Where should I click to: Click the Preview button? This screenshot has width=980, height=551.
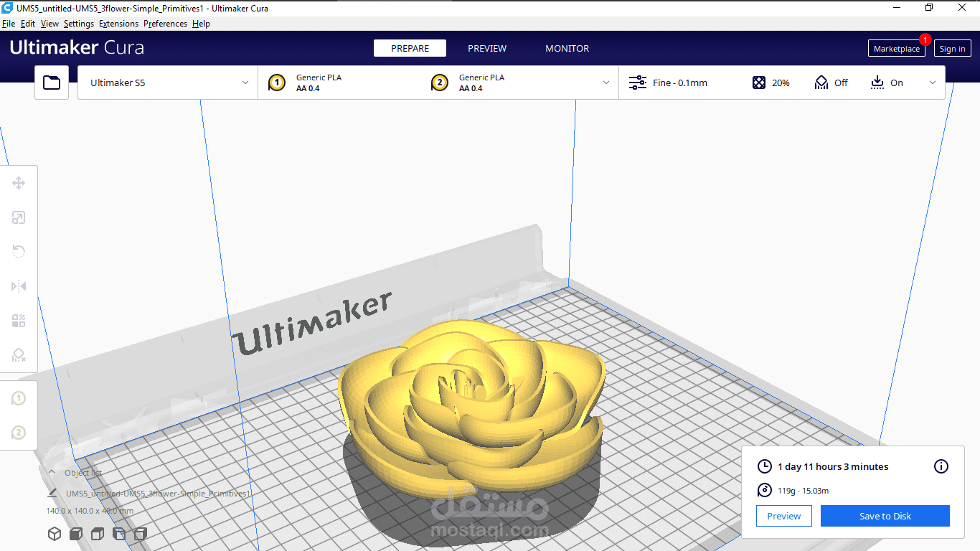point(784,516)
